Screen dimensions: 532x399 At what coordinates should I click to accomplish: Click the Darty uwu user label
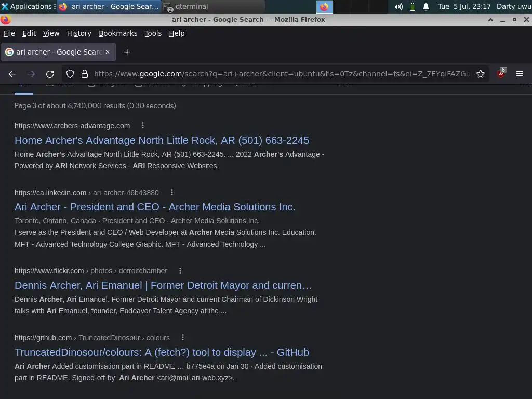point(514,6)
